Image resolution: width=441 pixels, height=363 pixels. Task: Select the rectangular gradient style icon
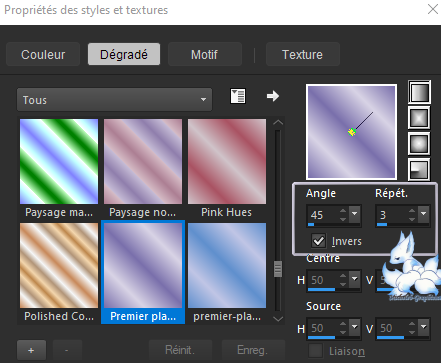[419, 118]
